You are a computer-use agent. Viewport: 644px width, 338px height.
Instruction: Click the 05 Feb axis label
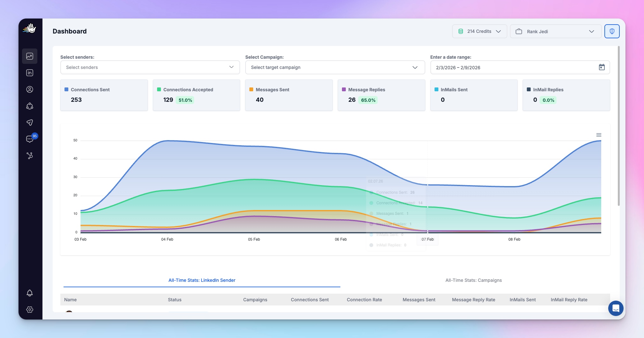254,239
